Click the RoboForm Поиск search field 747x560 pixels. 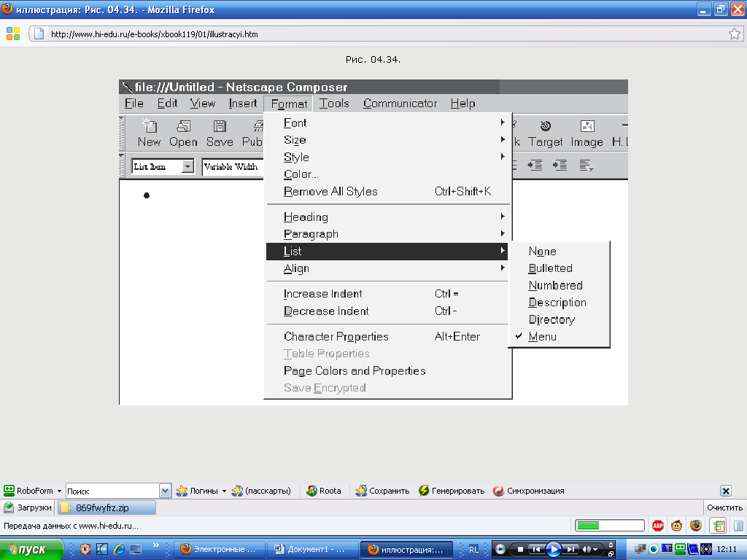click(112, 491)
